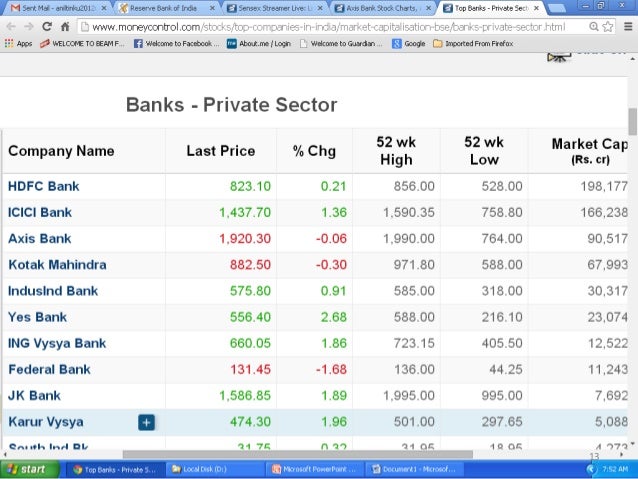The height and width of the screenshot is (479, 638).
Task: Add Karur Vysya using the plus icon
Action: [146, 422]
